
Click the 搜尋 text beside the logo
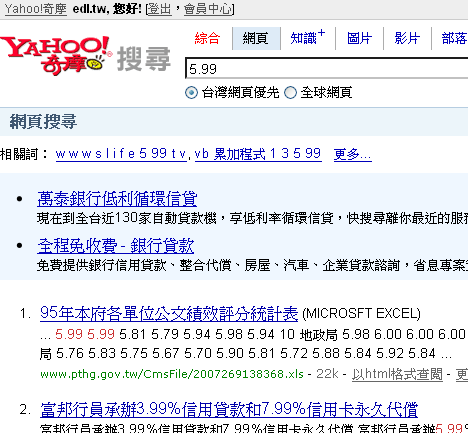(144, 59)
